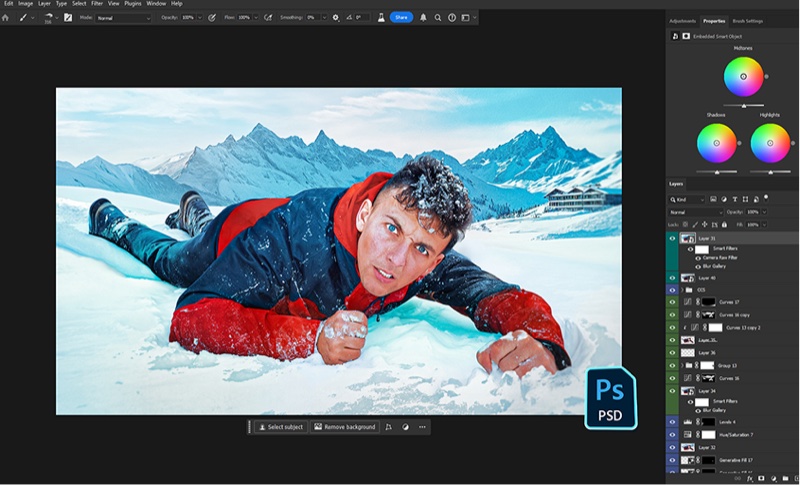Toggle visibility of Hue/Saturation 7 layer
Image resolution: width=800 pixels, height=485 pixels.
click(x=673, y=434)
